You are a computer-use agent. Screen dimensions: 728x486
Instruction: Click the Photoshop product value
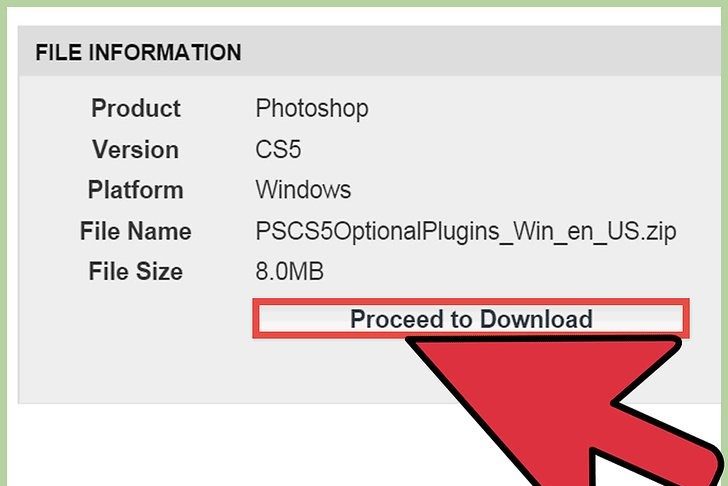click(x=312, y=108)
